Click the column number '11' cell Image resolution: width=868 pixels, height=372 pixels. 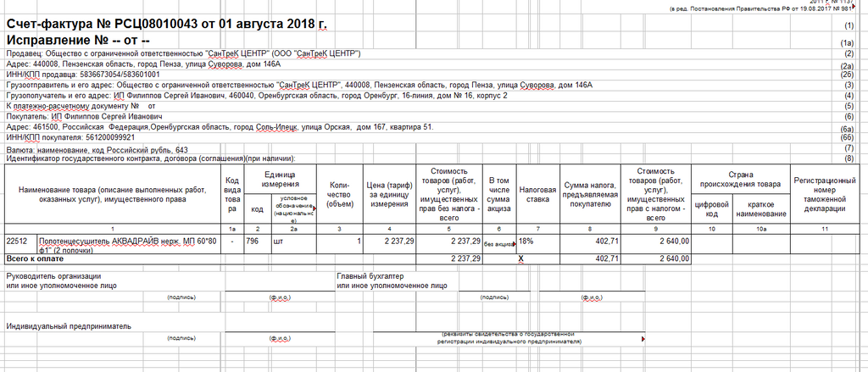825,229
